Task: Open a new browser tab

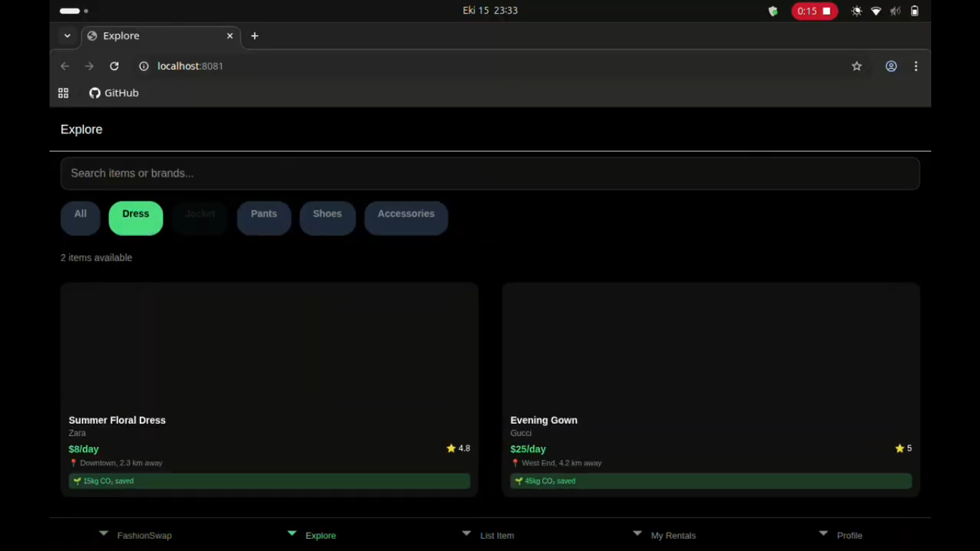Action: pos(255,36)
